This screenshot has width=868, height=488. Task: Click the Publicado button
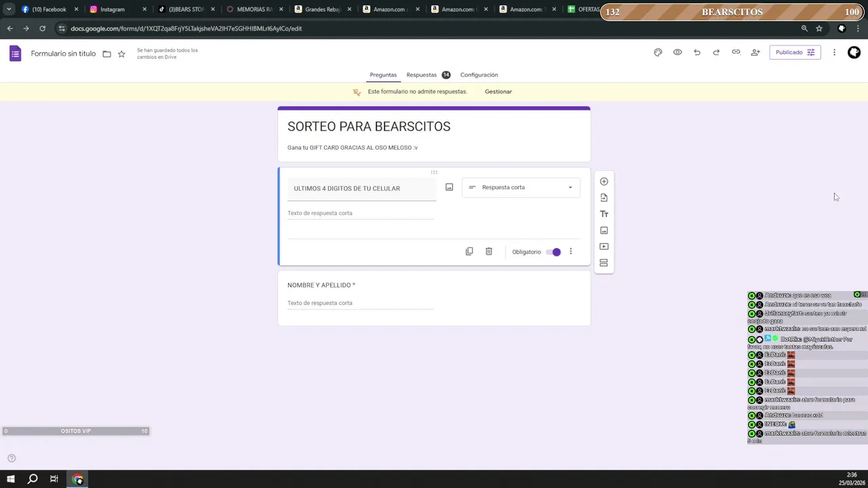tap(795, 52)
